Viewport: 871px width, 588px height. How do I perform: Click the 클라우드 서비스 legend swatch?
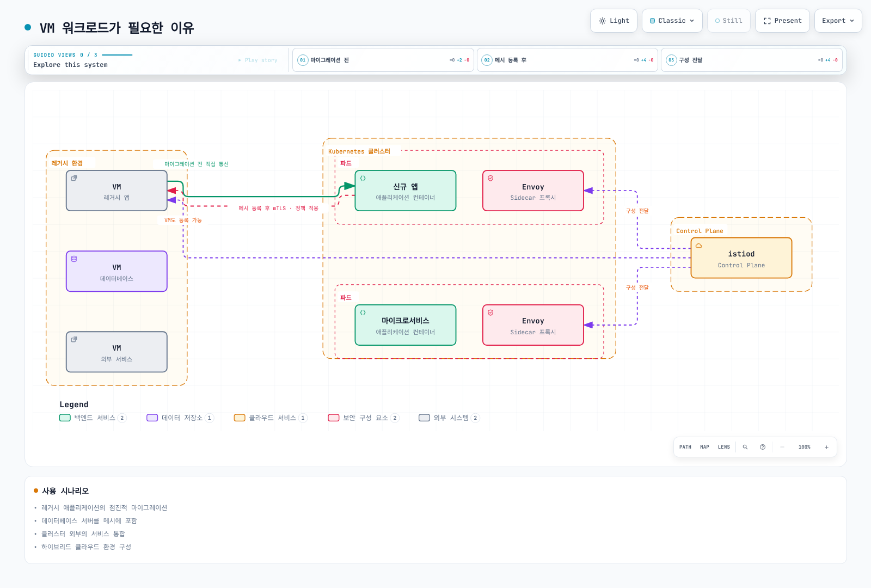click(240, 418)
